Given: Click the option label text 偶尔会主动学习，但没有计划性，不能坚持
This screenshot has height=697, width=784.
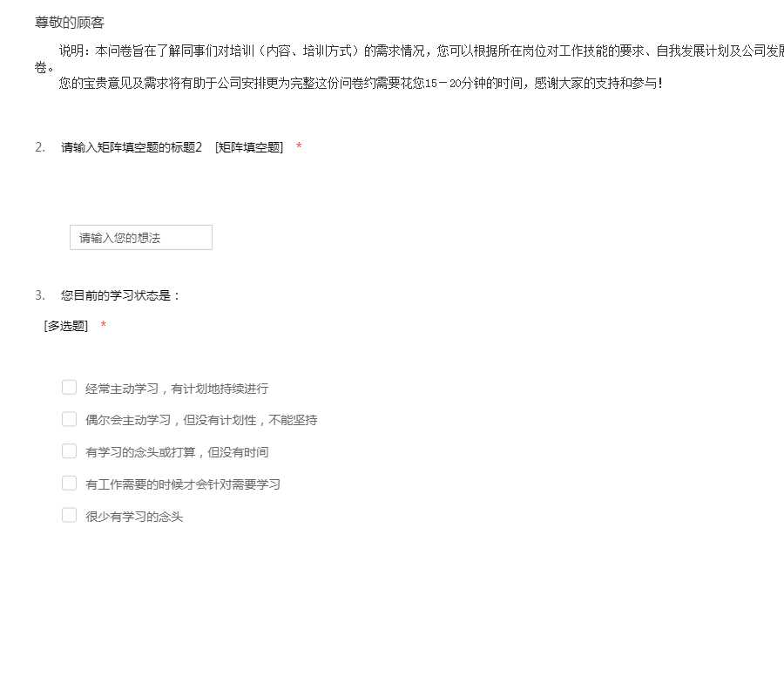Looking at the screenshot, I should pos(201,420).
